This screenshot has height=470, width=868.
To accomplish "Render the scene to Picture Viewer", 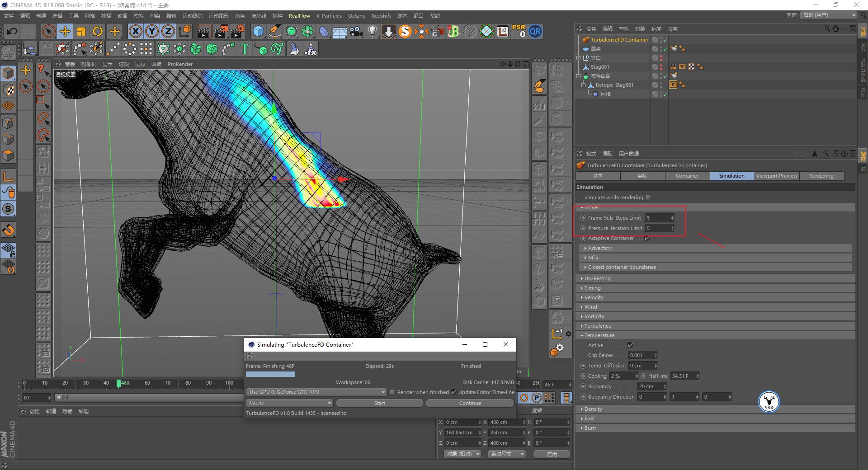I will pos(221,31).
